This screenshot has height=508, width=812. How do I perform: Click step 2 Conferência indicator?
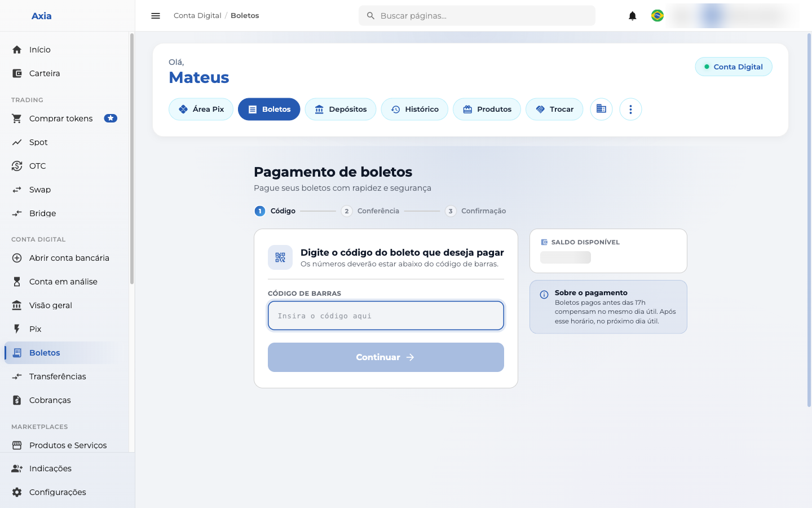[x=370, y=211]
